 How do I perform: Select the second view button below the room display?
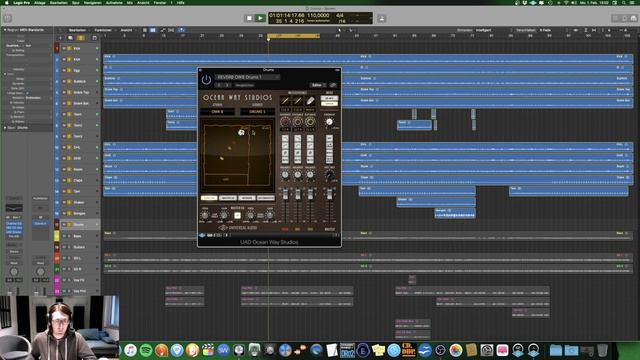point(228,198)
